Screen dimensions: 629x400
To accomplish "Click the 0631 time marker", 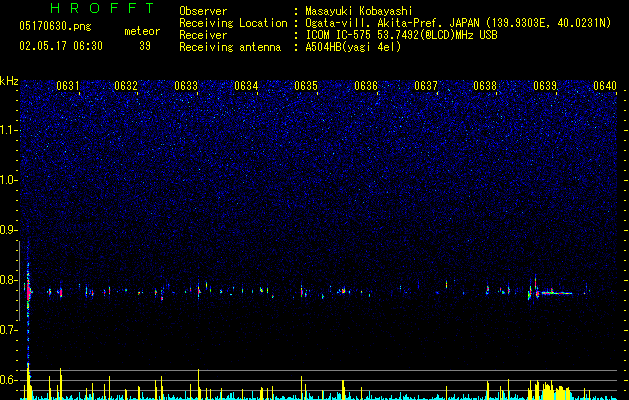I will click(x=68, y=85).
